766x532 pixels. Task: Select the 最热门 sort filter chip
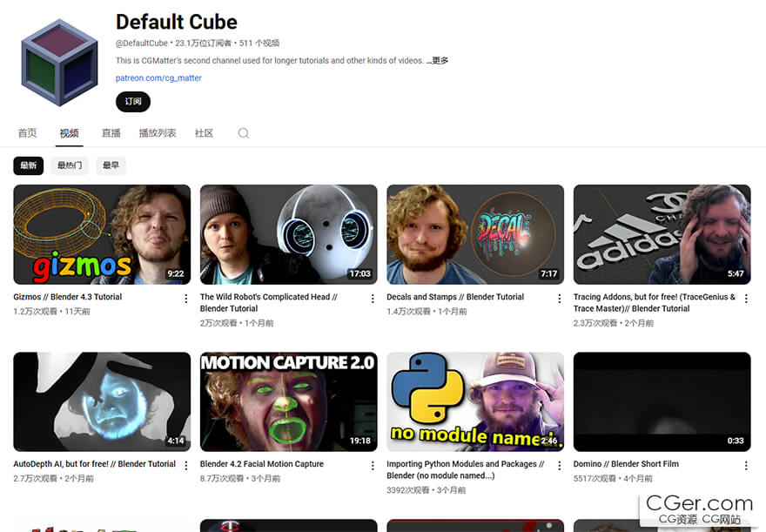70,165
